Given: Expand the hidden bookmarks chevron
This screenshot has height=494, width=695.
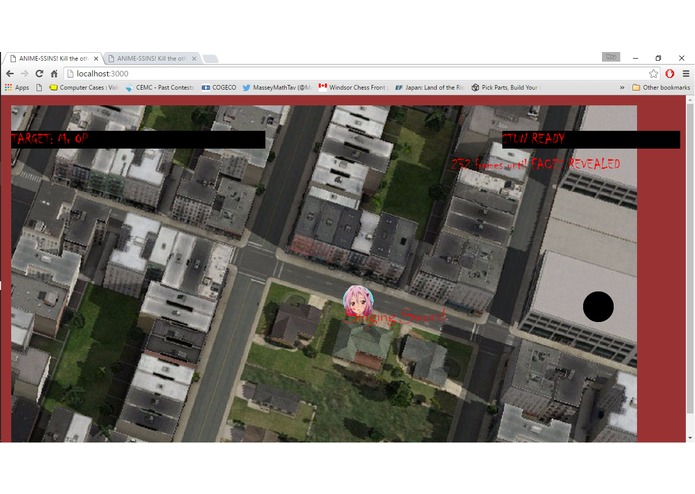Looking at the screenshot, I should 622,88.
